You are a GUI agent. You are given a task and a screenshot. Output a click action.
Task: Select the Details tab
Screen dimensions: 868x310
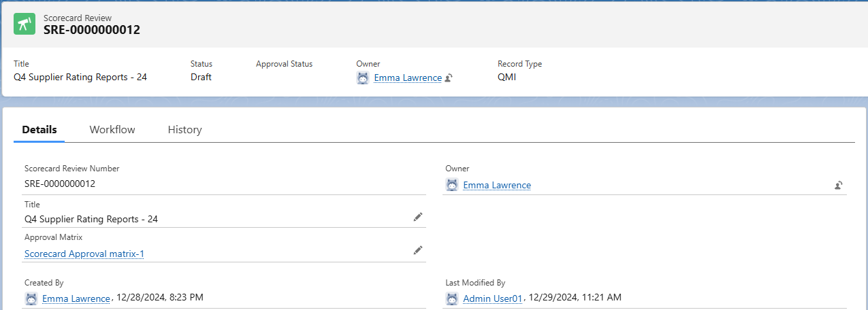(39, 130)
